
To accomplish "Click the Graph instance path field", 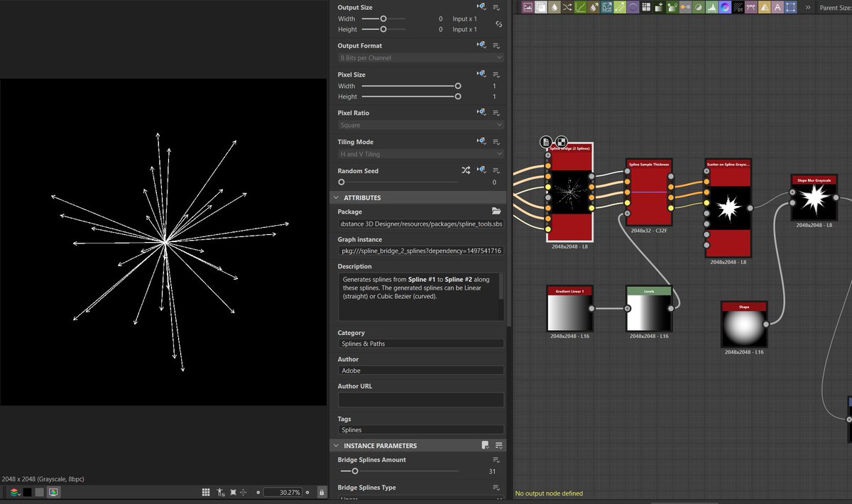I will [421, 251].
